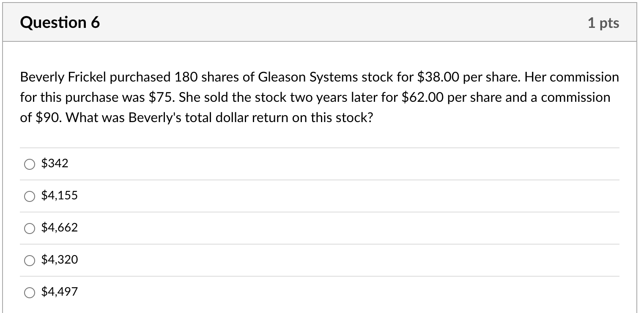
Task: Select the $4,497 radio button
Action: point(30,292)
